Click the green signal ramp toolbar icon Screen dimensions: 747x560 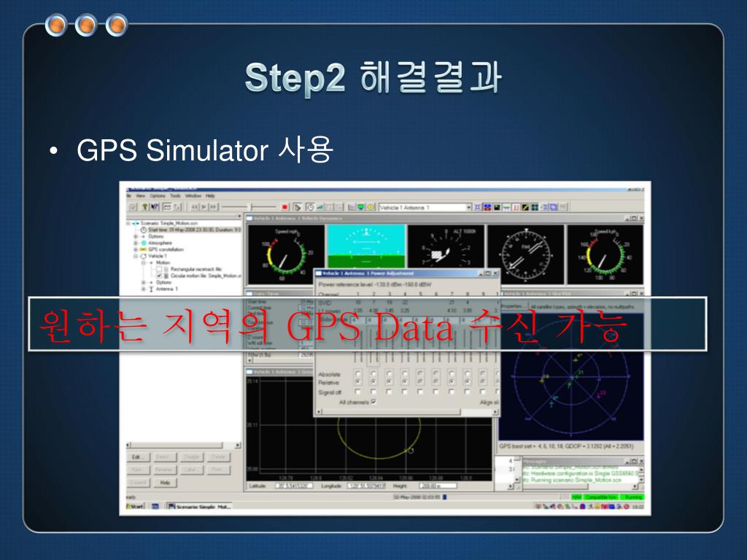tap(320, 207)
